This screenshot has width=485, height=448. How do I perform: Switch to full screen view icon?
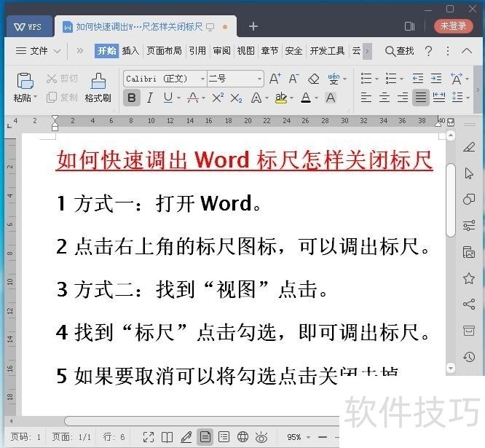coord(149,437)
